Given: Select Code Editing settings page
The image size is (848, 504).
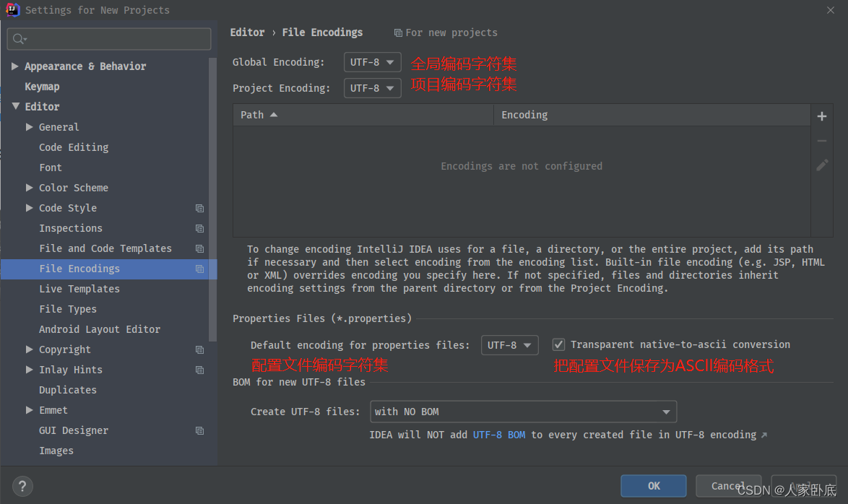Looking at the screenshot, I should 74,147.
